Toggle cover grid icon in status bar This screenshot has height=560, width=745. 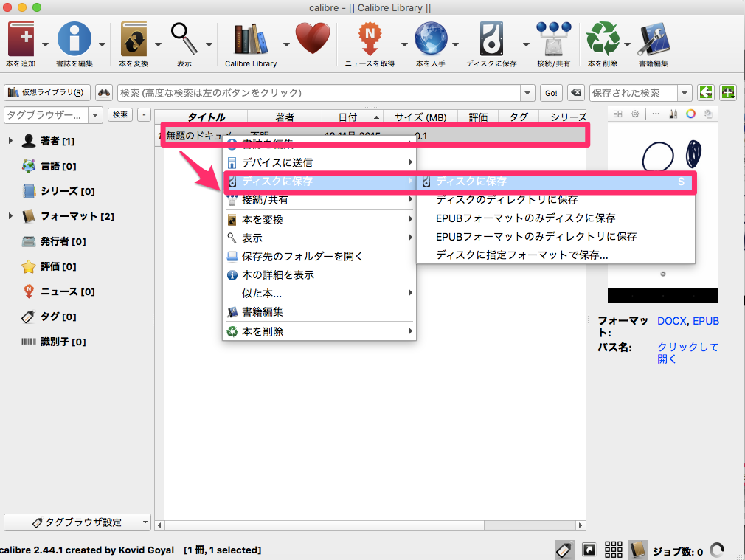click(614, 550)
